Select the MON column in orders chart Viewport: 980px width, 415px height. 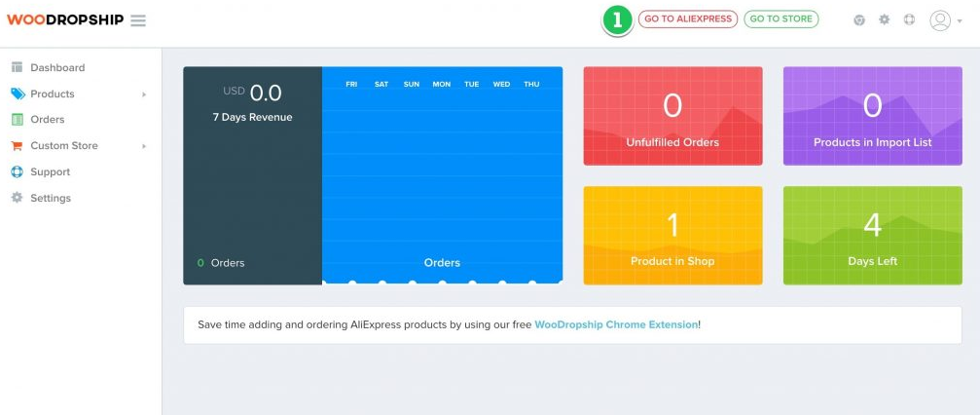tap(441, 85)
